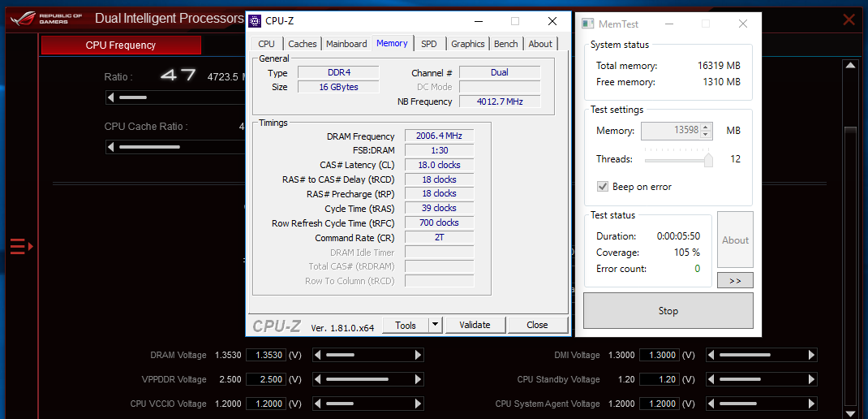Increase DRAM Voltage with right arrow

coord(419,355)
